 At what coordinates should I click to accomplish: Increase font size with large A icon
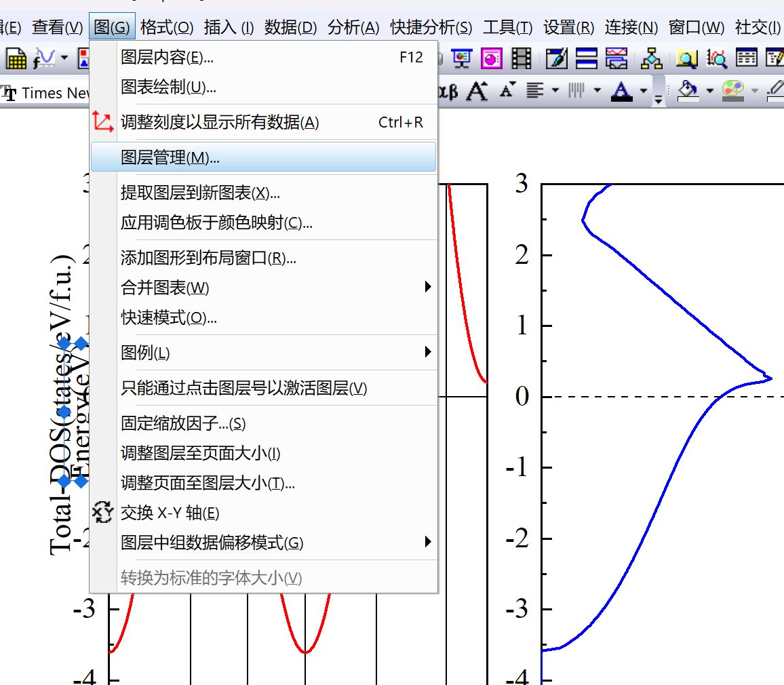pyautogui.click(x=477, y=90)
